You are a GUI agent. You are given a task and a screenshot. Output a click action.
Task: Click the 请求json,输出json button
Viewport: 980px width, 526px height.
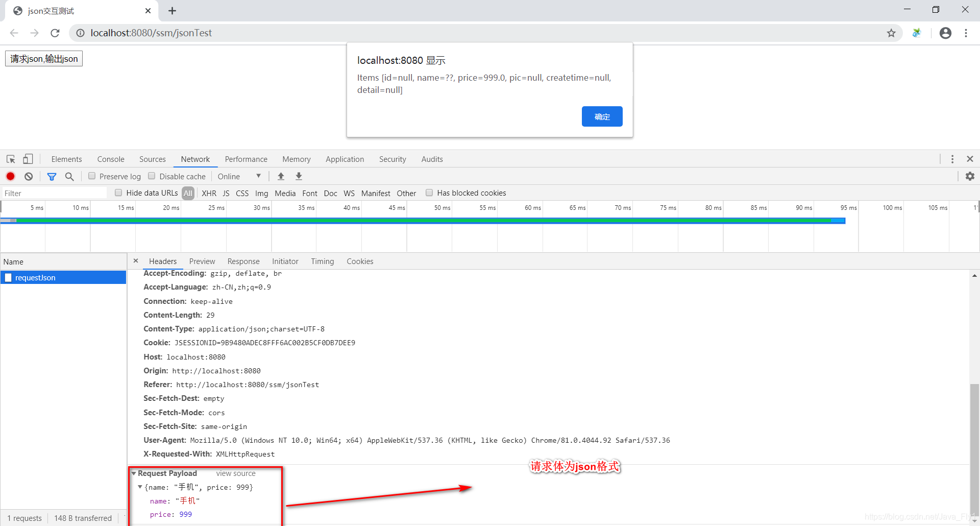[x=44, y=59]
